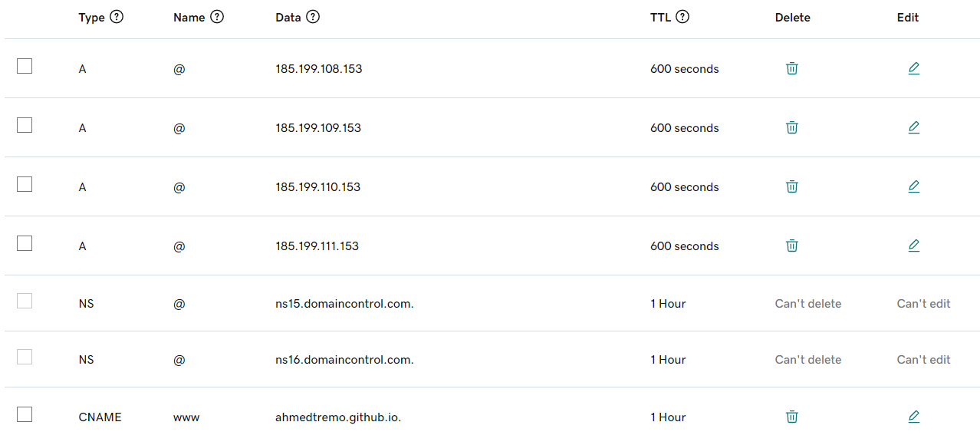This screenshot has width=980, height=445.
Task: Tick the checkbox for 185.199.111.153 record
Action: pos(25,243)
